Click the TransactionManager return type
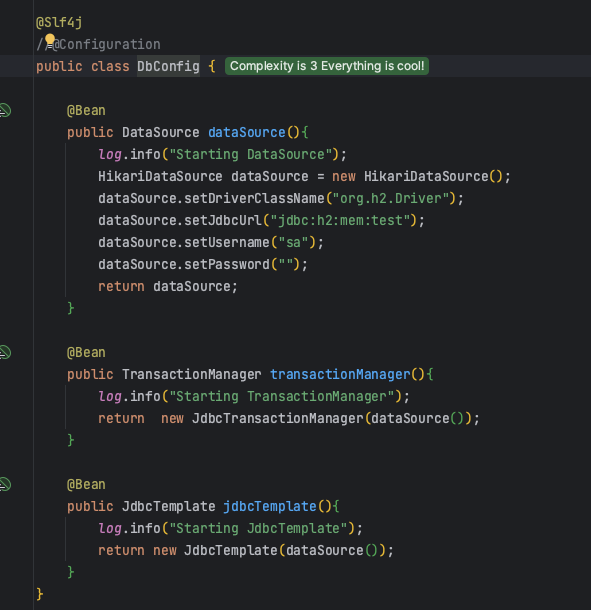Viewport: 591px width, 610px height. [192, 375]
